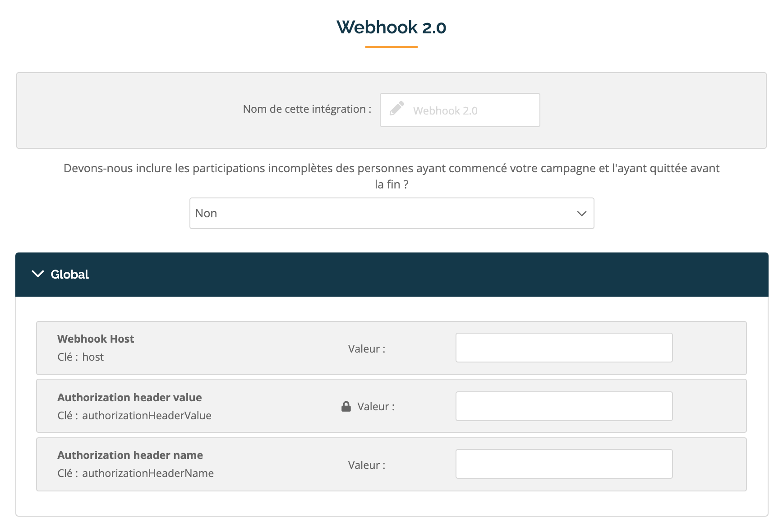Click the Authorization header name input
This screenshot has width=783, height=532.
click(564, 464)
